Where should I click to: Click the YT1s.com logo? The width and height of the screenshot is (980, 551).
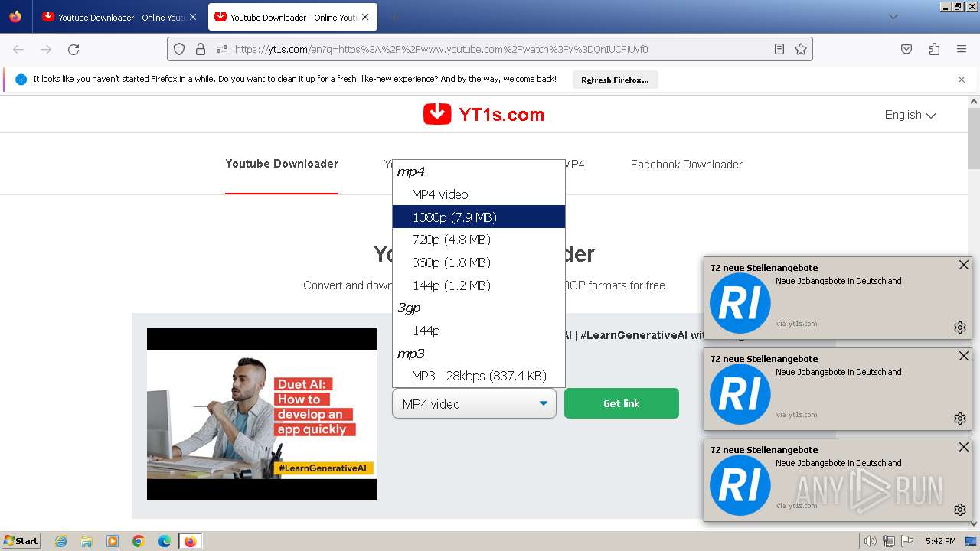click(x=484, y=115)
